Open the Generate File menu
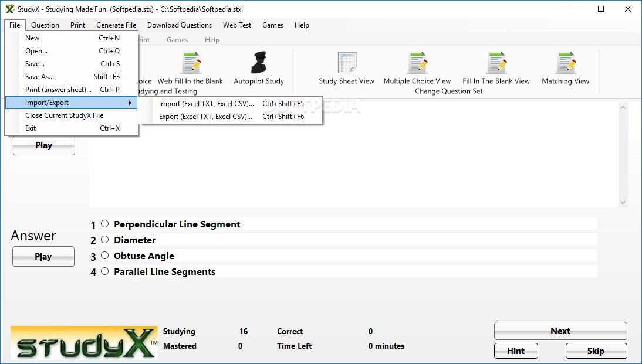Image resolution: width=642 pixels, height=364 pixels. tap(116, 25)
